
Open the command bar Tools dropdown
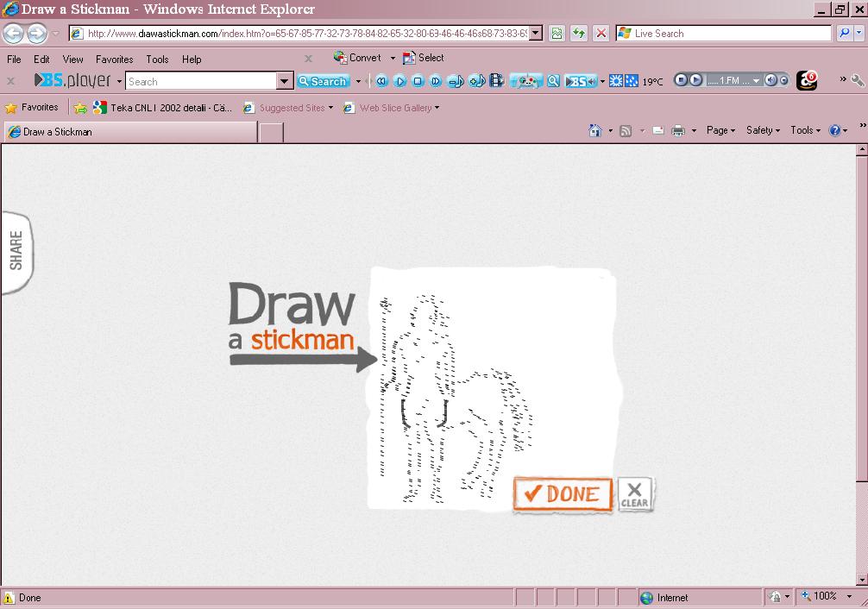pyautogui.click(x=806, y=130)
